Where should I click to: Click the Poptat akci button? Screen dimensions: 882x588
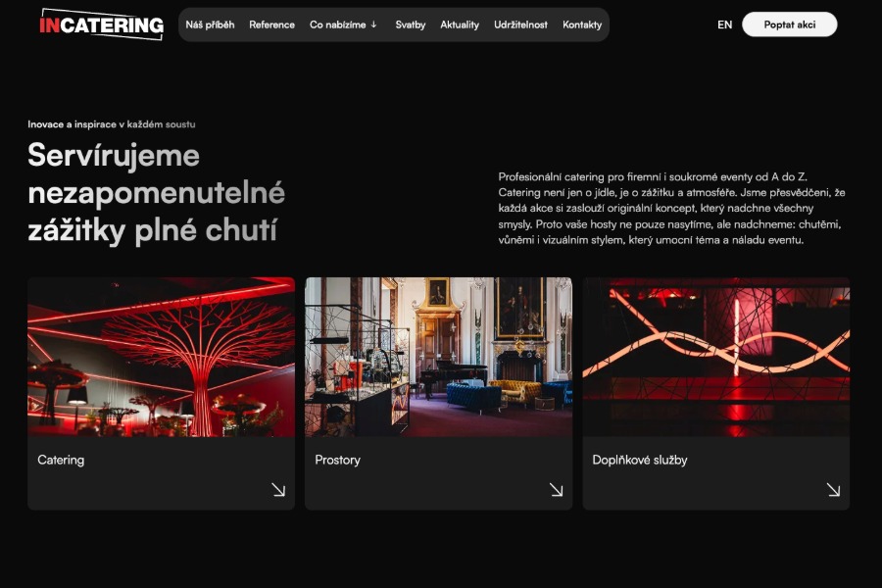click(x=789, y=24)
